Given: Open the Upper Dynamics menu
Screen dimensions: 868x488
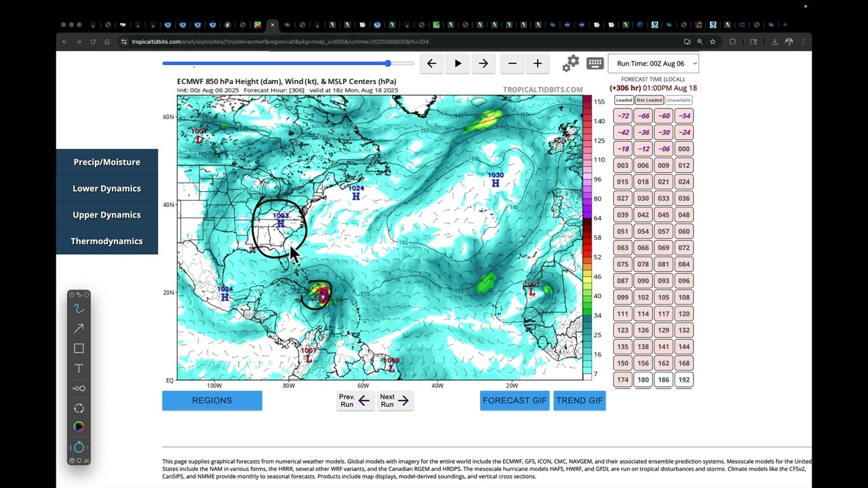Looking at the screenshot, I should pos(107,215).
